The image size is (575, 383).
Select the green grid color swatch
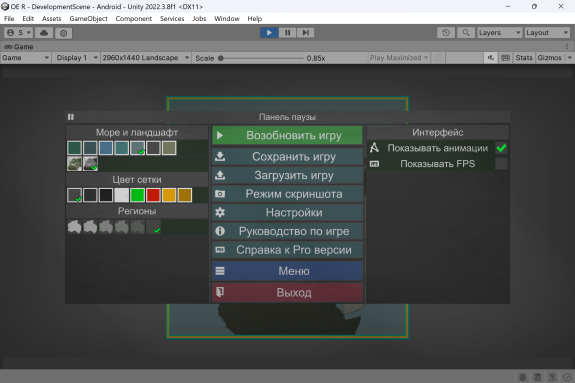(138, 195)
